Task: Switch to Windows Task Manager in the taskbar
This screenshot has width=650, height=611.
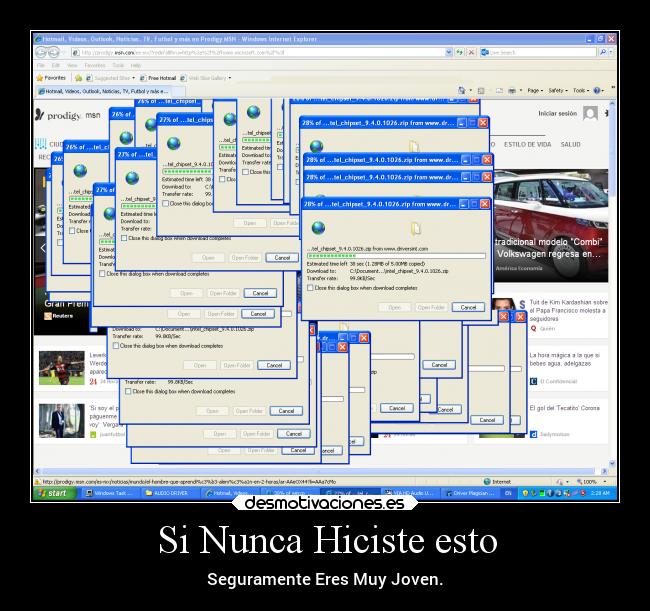Action: click(109, 493)
